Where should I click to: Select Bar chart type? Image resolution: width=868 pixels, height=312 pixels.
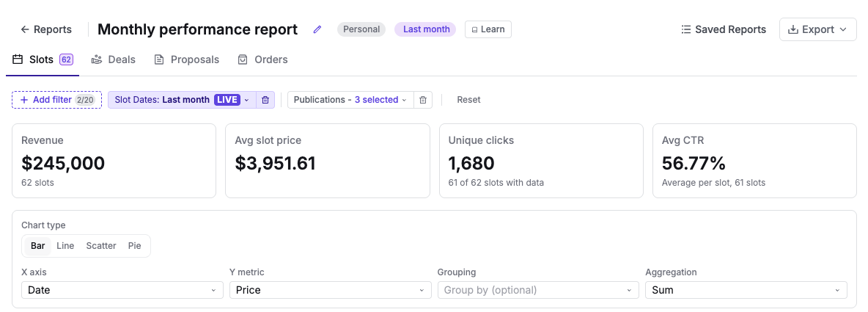37,246
